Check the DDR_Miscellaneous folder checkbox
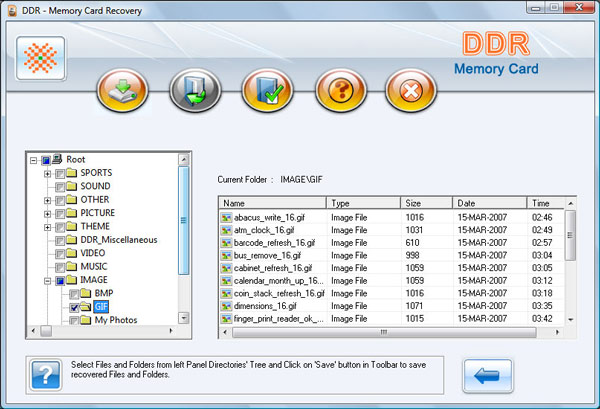Screen dimensions: 600x409 coord(60,241)
